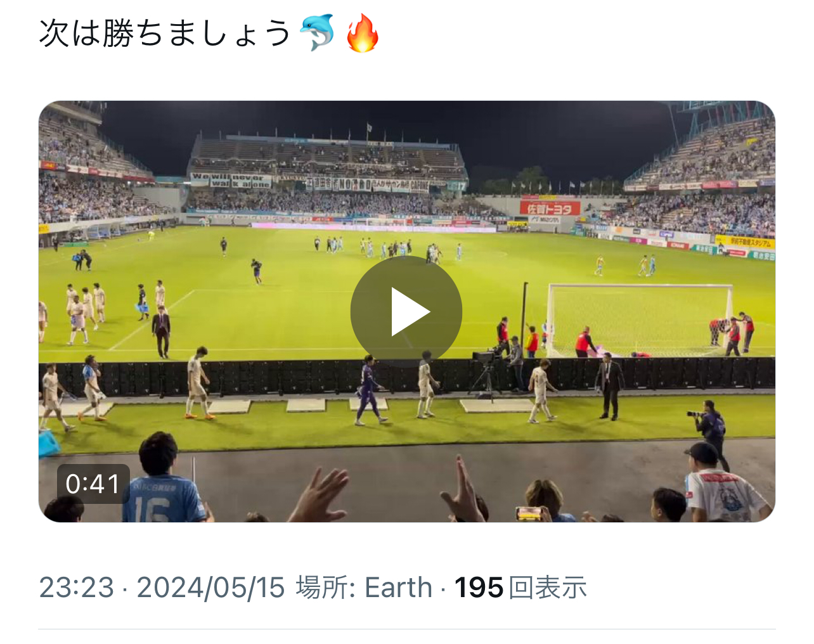
Task: Play the 0:41 stadium video
Action: coord(406,311)
